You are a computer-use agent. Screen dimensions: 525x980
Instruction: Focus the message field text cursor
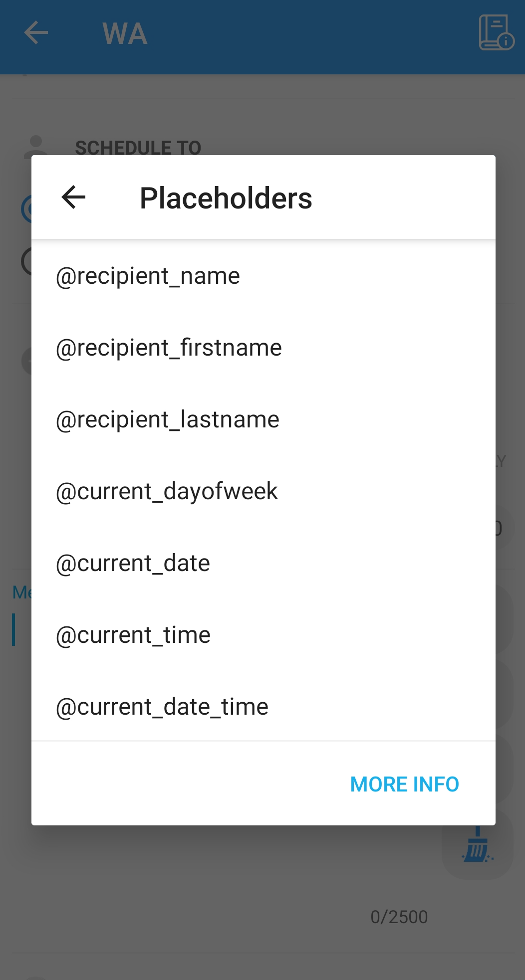coord(14,629)
